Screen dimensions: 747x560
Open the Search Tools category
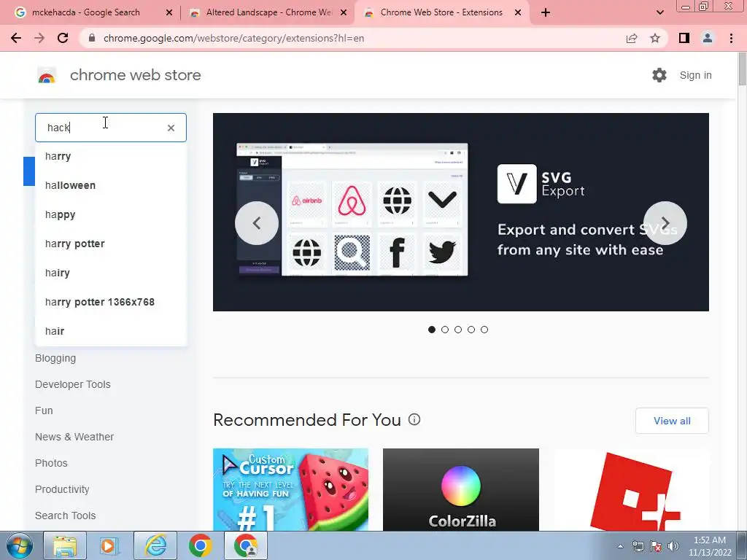coord(65,516)
